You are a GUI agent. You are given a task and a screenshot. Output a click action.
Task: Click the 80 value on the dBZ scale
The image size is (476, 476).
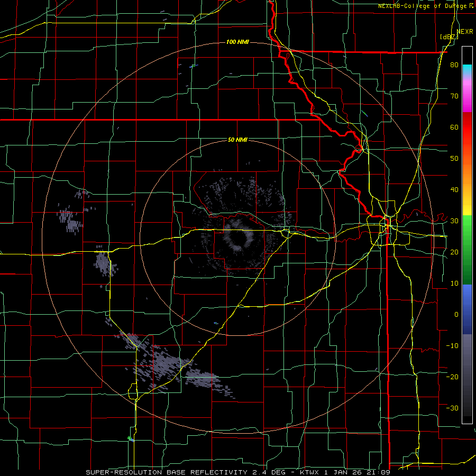pyautogui.click(x=454, y=65)
